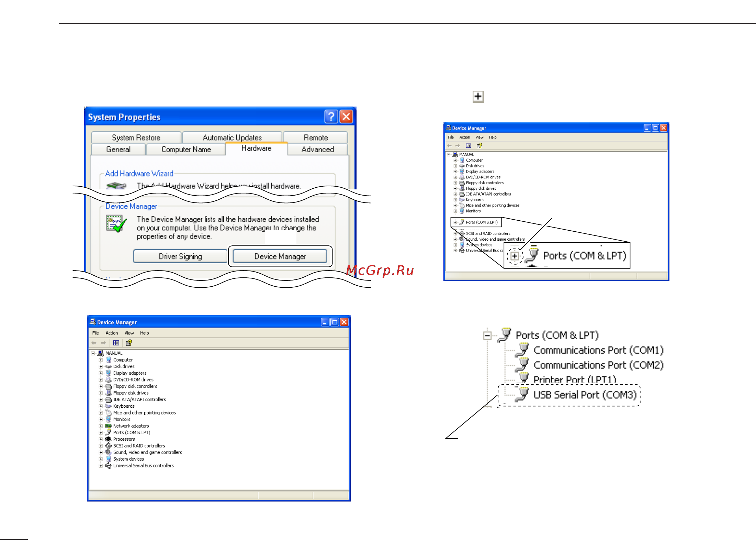Click Back arrow in lower-left Device Manager toolbar
The width and height of the screenshot is (756, 540).
(94, 343)
